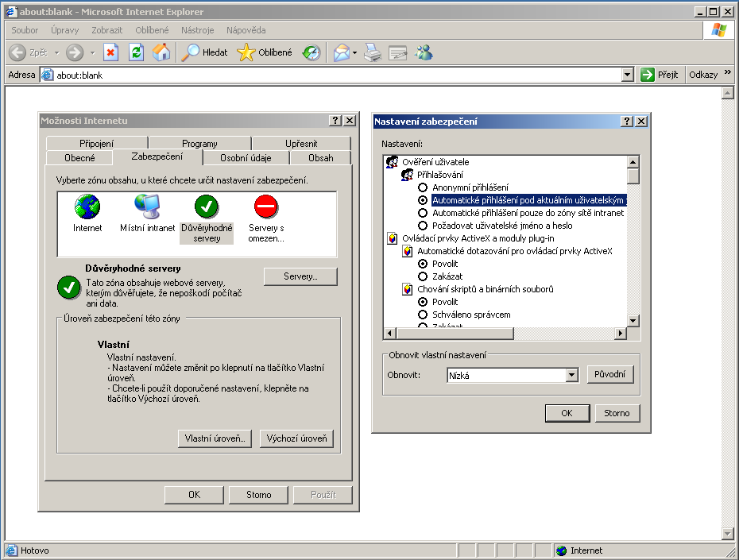Choose Požadovat uživatelské jméno a heslo option
739x560 pixels.
coord(423,226)
